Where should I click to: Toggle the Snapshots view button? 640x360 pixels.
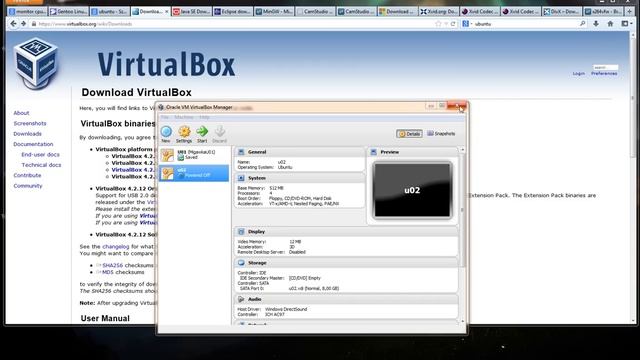441,133
